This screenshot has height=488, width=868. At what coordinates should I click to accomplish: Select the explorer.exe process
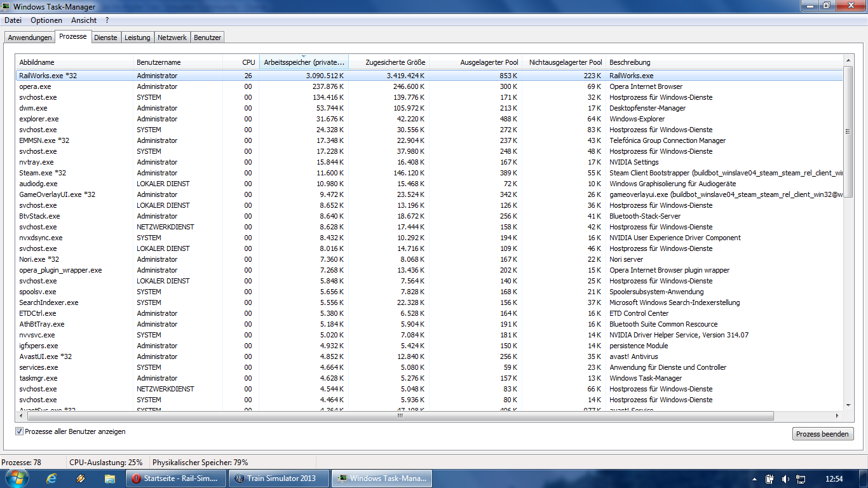point(430,119)
